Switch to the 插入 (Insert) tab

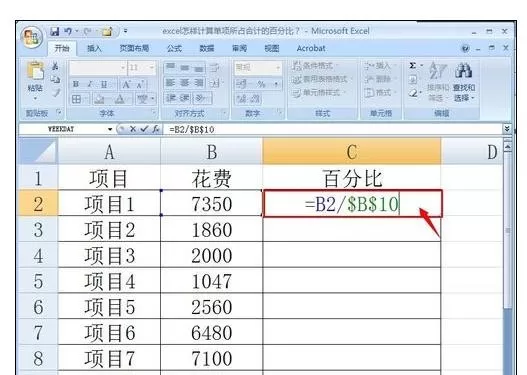[94, 48]
